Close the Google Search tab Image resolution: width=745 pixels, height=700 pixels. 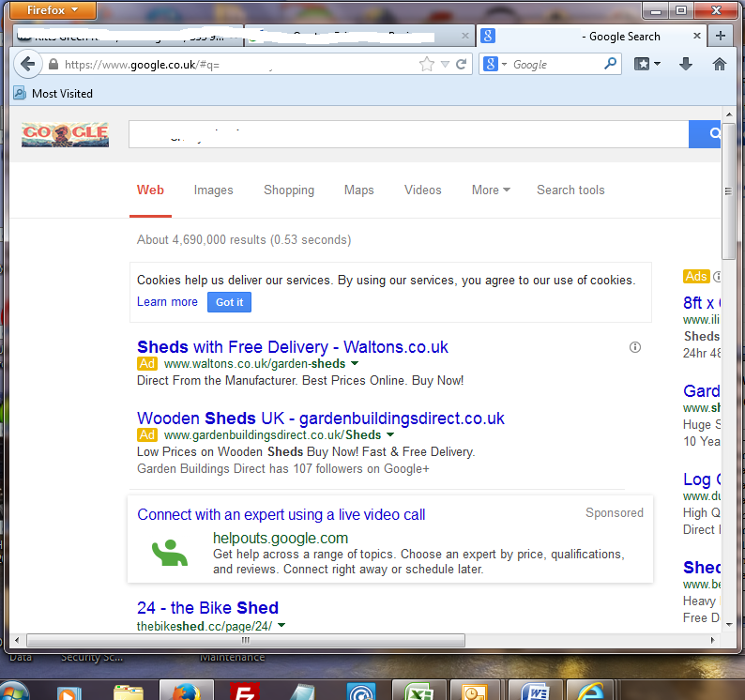pyautogui.click(x=697, y=36)
